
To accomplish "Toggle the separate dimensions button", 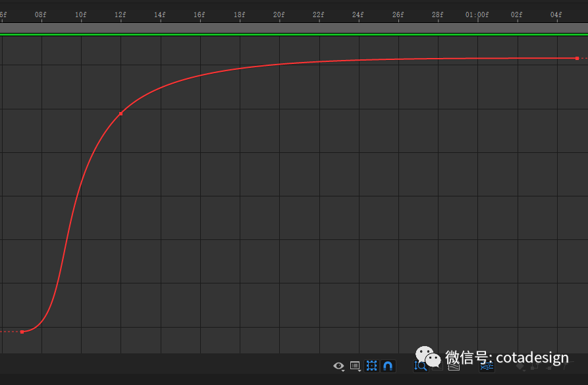I will [x=487, y=366].
